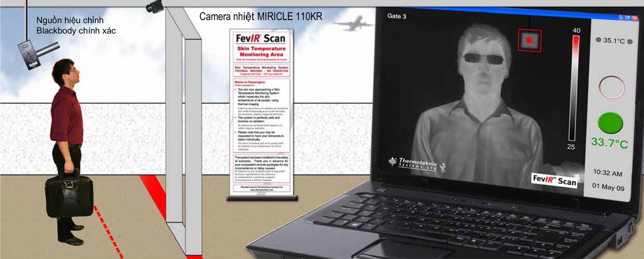644x259 pixels.
Task: Click the "Nguồn hiệu chỉnh" caption line
Action: click(x=70, y=20)
